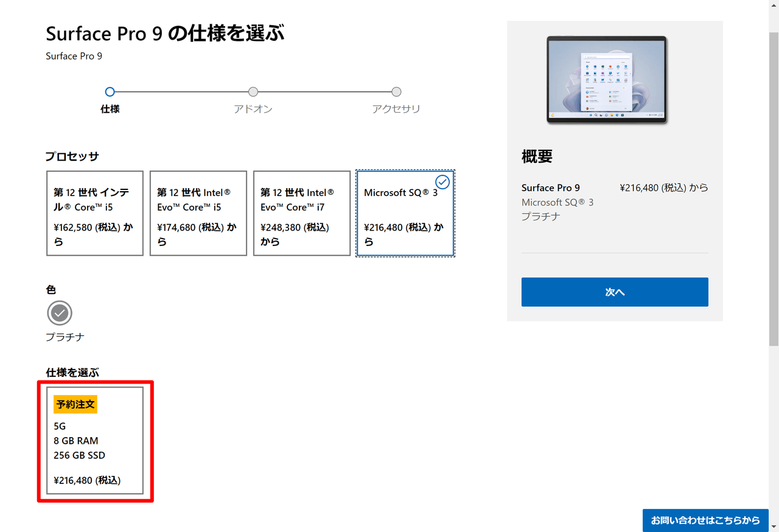Open お問い合わせはこちらから contact button
The width and height of the screenshot is (779, 532).
coord(705,520)
